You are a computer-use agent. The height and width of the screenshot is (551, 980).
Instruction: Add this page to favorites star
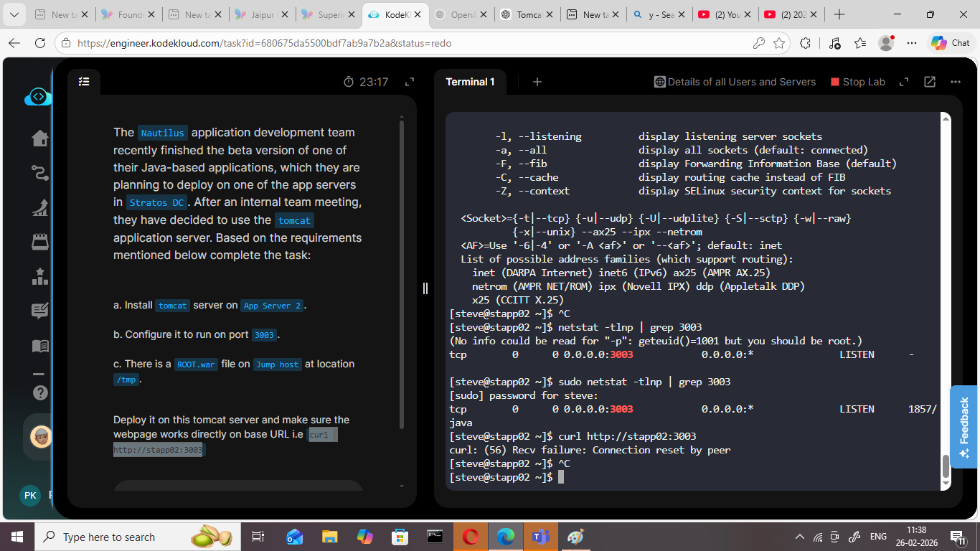(x=780, y=43)
